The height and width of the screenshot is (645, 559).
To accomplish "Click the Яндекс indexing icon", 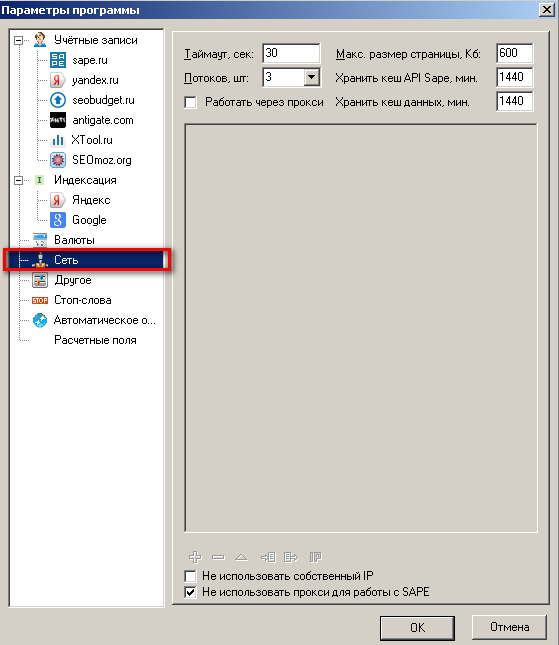I will (58, 200).
